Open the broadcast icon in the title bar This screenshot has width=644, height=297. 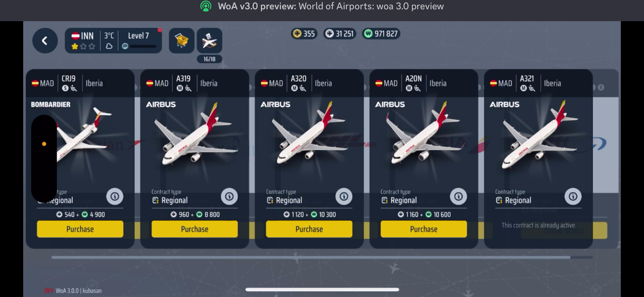point(206,6)
